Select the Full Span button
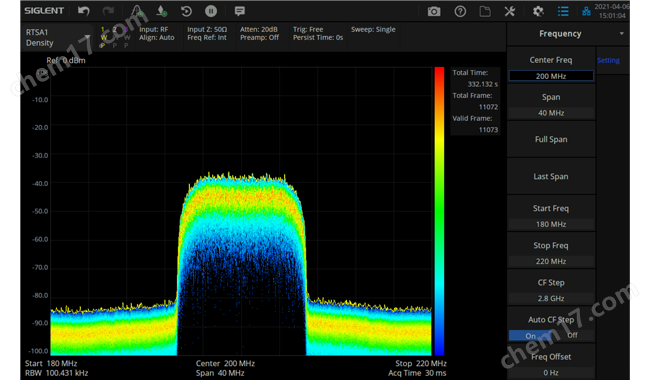The width and height of the screenshot is (650, 380). [551, 140]
